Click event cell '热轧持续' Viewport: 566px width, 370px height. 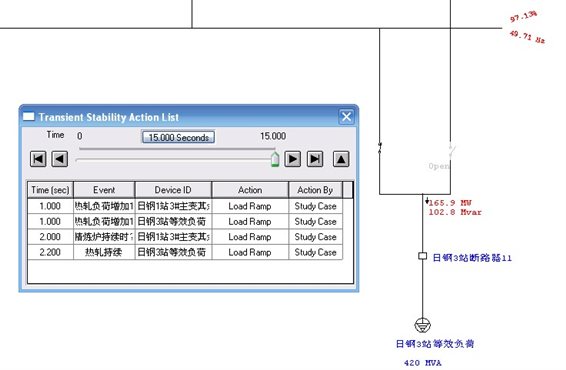click(x=104, y=252)
